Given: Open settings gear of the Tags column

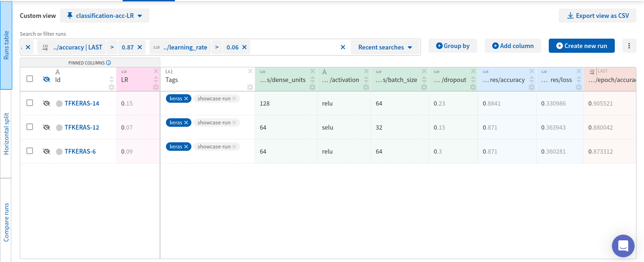Looking at the screenshot, I should (250, 87).
